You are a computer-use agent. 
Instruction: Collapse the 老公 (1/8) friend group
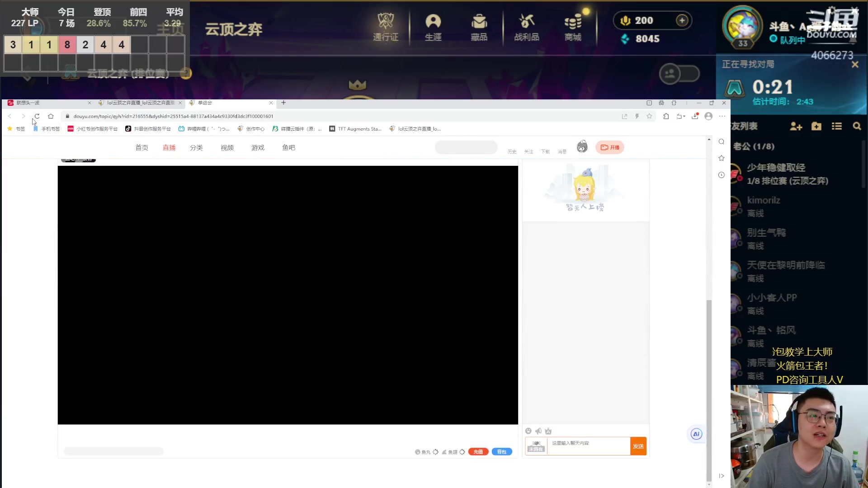click(754, 146)
